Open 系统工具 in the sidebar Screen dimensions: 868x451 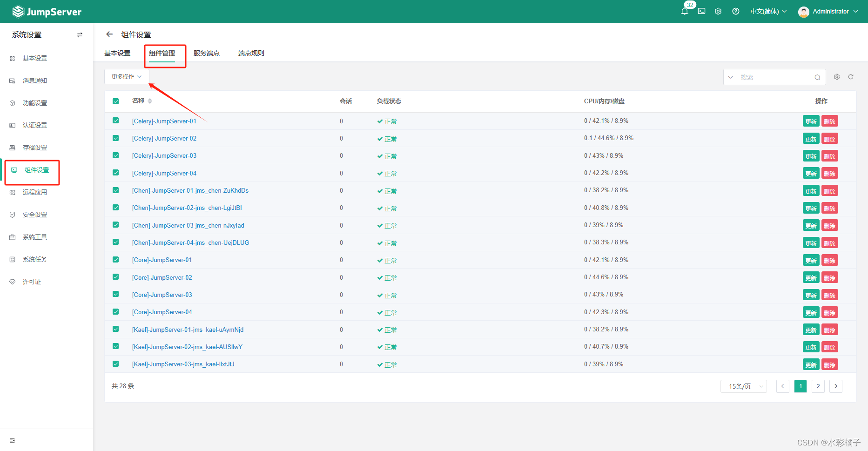pyautogui.click(x=35, y=237)
